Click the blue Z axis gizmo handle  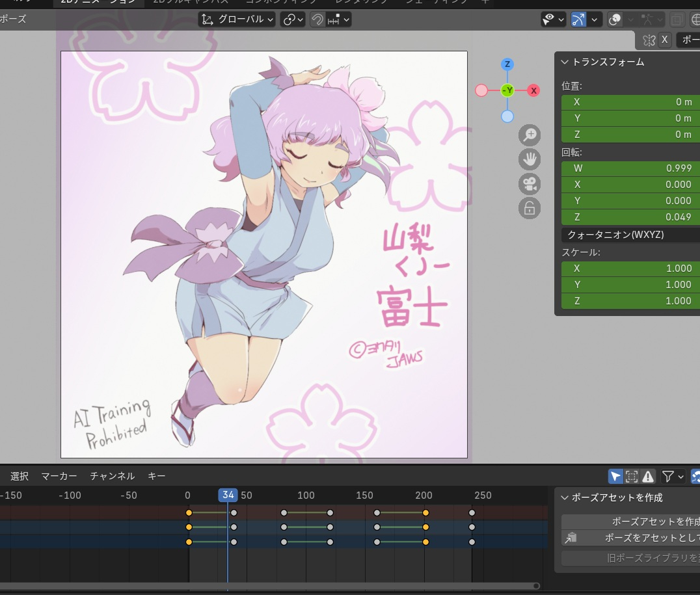(x=507, y=64)
